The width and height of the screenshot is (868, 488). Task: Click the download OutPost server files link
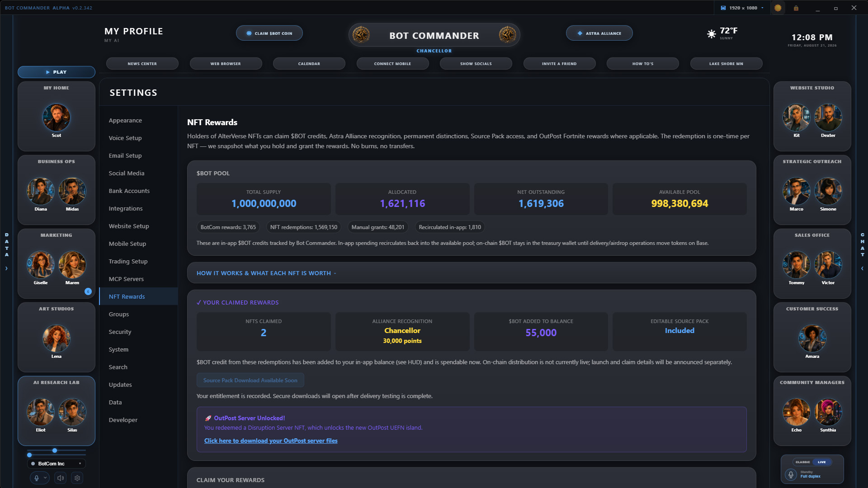[271, 441]
